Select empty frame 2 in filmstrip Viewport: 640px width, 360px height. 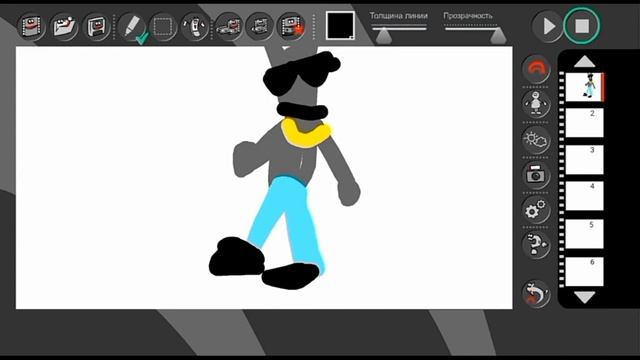pos(584,123)
